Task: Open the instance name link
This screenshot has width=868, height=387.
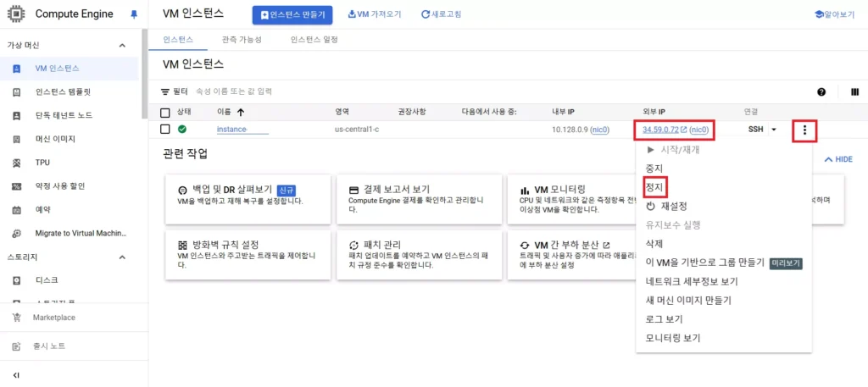Action: click(x=242, y=130)
